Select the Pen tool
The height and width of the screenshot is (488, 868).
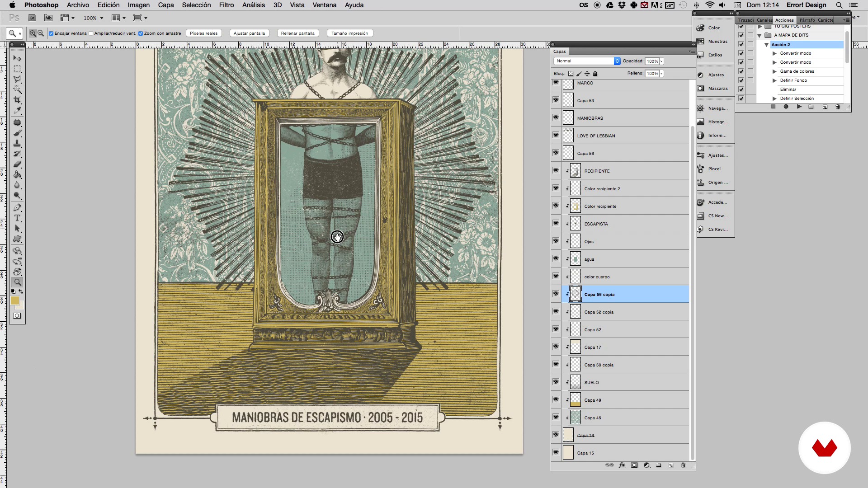click(x=17, y=208)
